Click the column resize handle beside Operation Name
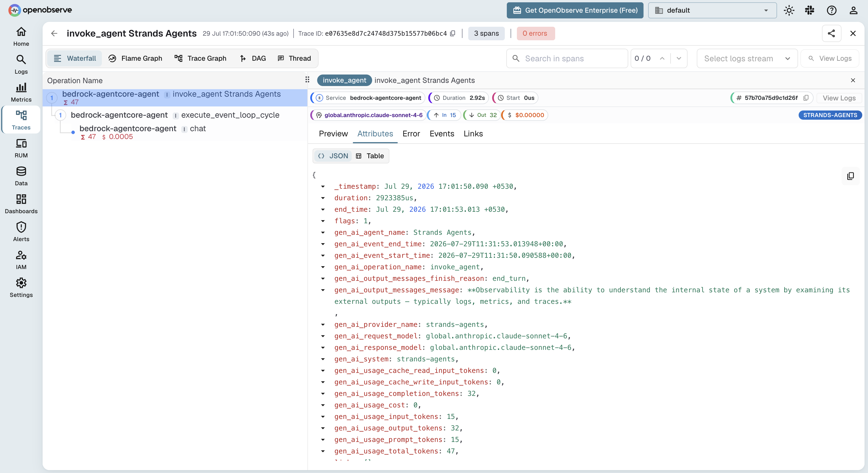This screenshot has width=868, height=473. 307,79
